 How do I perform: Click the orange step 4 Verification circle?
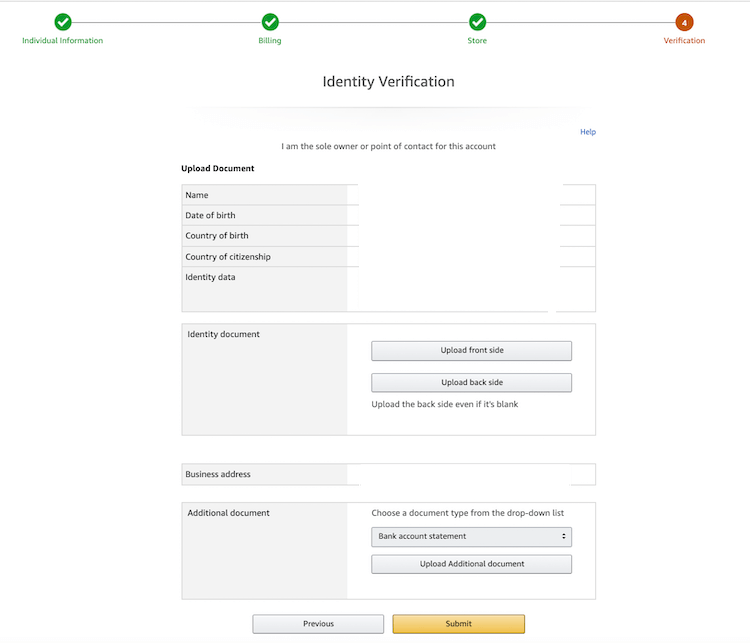tap(684, 22)
